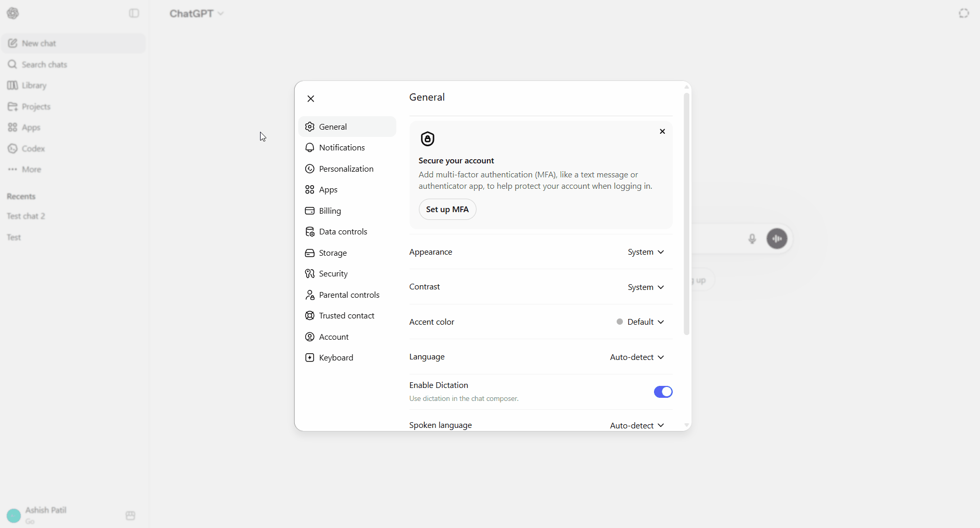Click the settings dialog vertical scrollbar
980x528 pixels.
(686, 214)
